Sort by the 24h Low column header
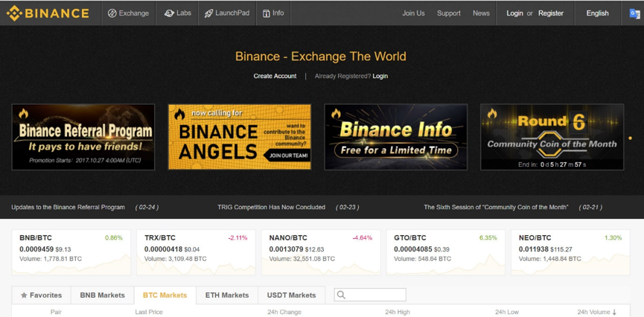 point(507,312)
